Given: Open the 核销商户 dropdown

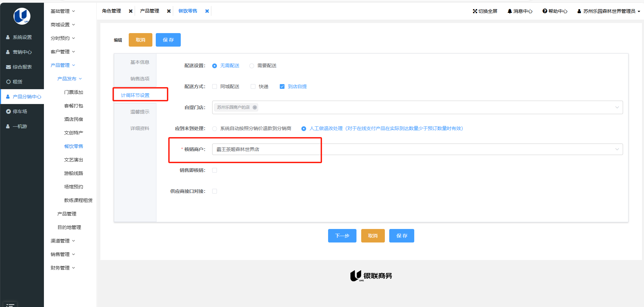Looking at the screenshot, I should point(417,149).
